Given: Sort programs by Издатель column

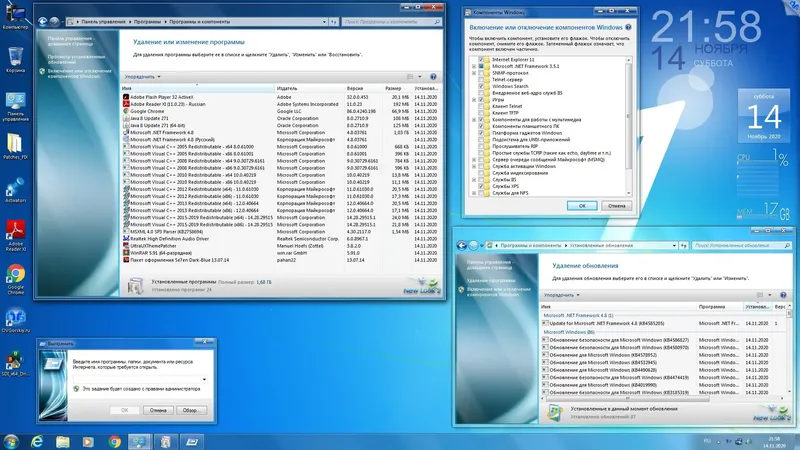Looking at the screenshot, I should click(x=309, y=88).
